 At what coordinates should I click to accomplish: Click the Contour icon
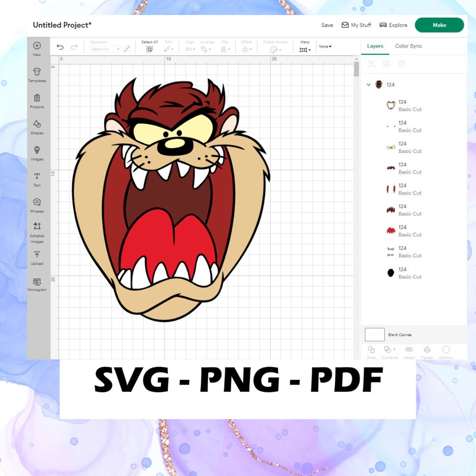[446, 351]
